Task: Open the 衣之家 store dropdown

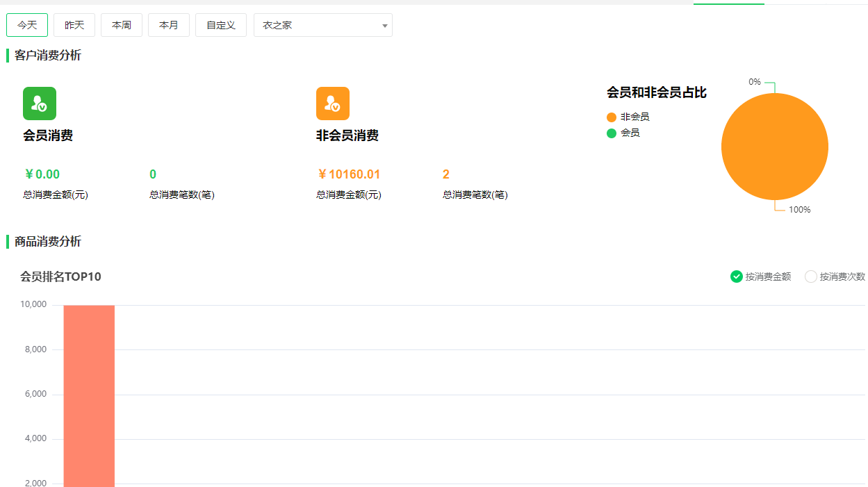Action: [322, 25]
